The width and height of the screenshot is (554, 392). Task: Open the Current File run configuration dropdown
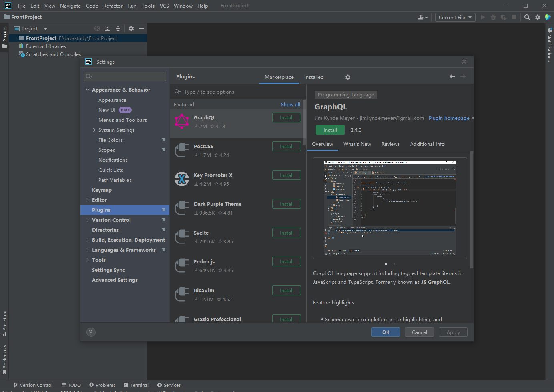pos(455,17)
